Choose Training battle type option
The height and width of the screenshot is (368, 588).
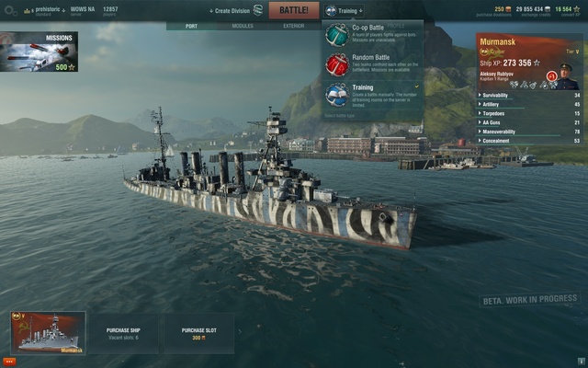373,96
